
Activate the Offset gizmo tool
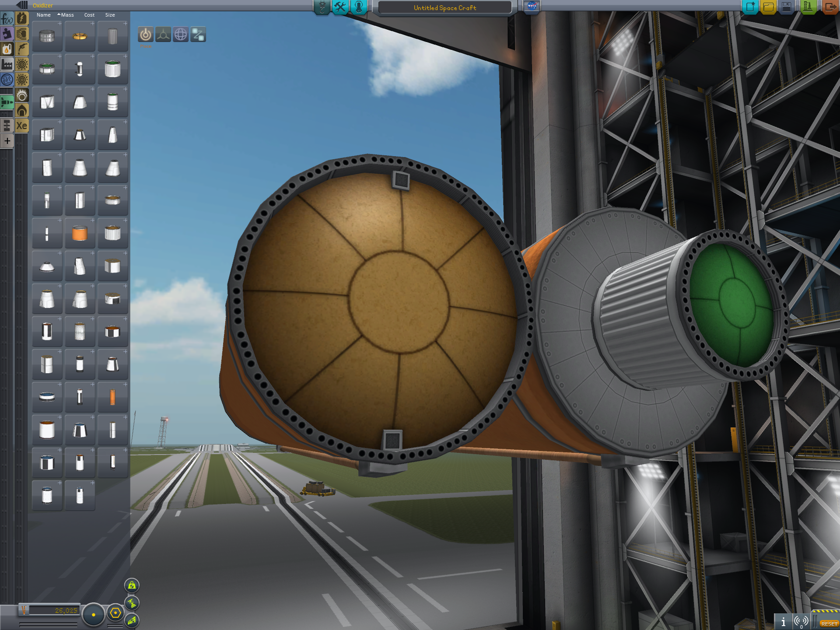click(x=163, y=34)
